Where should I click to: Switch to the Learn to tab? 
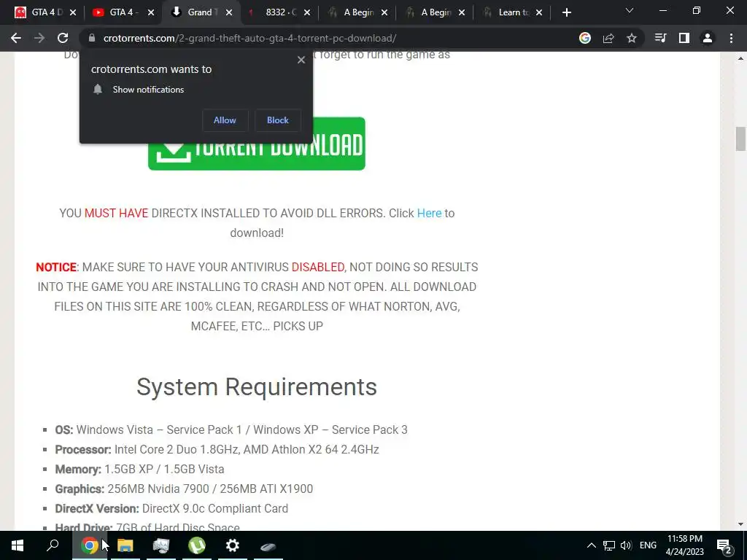(x=514, y=12)
